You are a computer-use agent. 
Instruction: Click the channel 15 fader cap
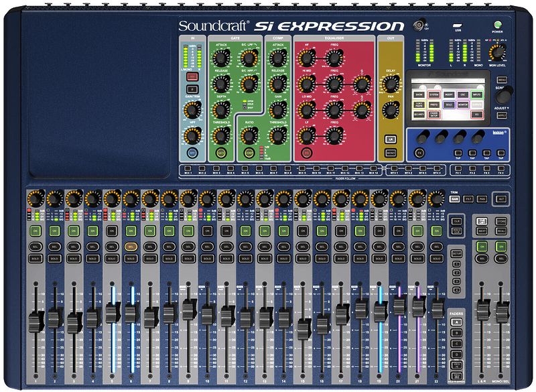[304, 329]
